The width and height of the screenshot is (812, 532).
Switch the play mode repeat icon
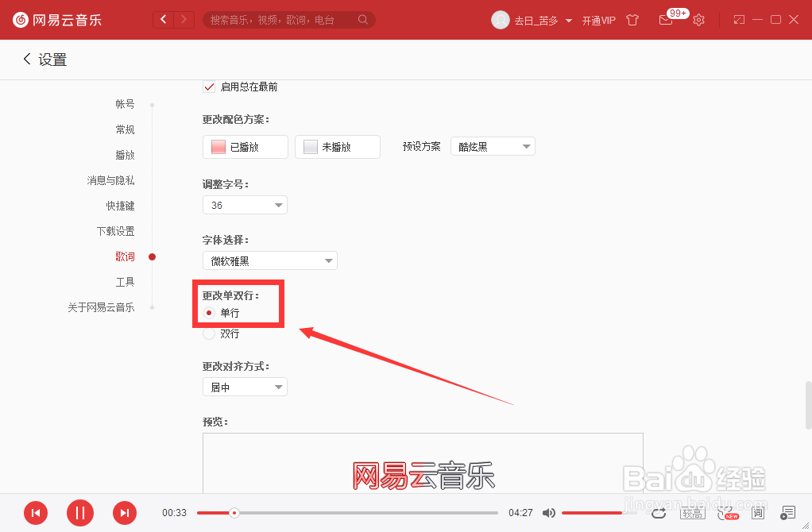click(x=659, y=513)
